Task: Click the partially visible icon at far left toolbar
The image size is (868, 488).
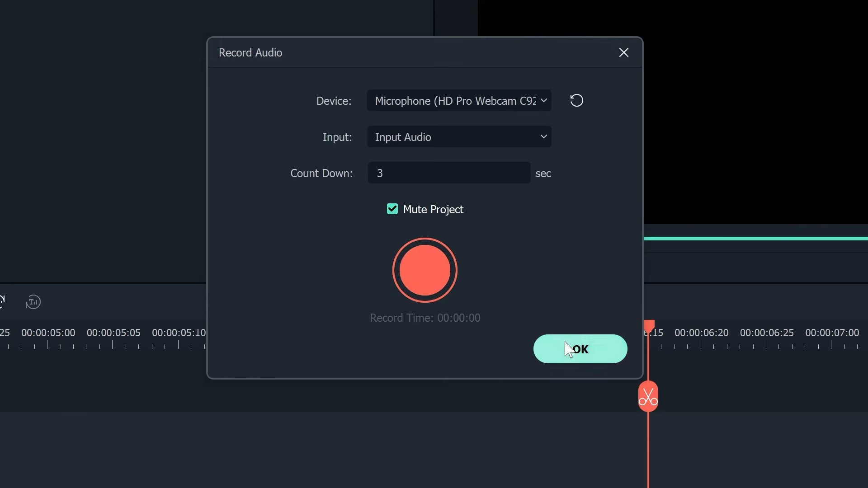Action: (2, 301)
